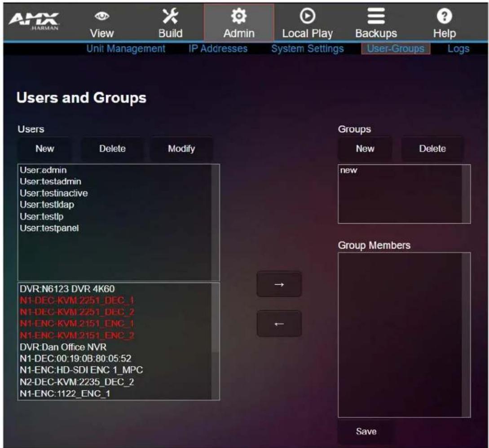Select N1-DEC-KVM:2251_DEC_1 device
The width and height of the screenshot is (489, 448).
(x=115, y=300)
